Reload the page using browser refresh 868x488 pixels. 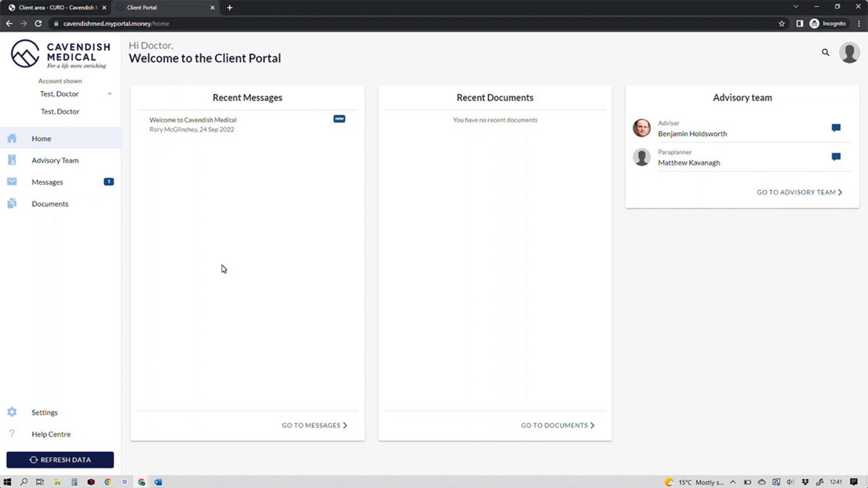[38, 24]
